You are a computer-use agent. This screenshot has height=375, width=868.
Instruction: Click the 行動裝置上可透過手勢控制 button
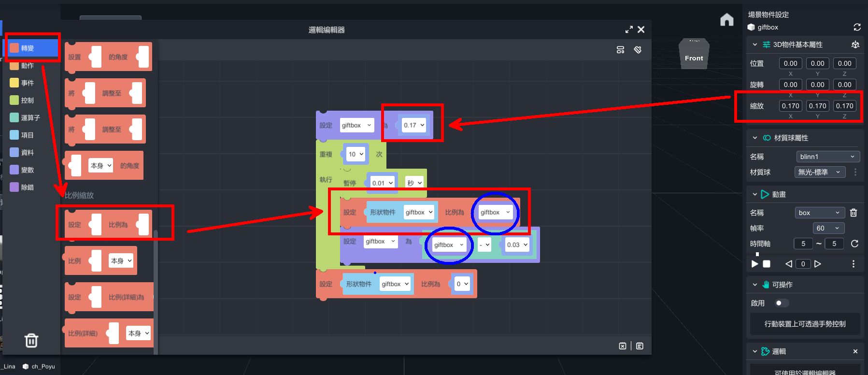click(805, 324)
